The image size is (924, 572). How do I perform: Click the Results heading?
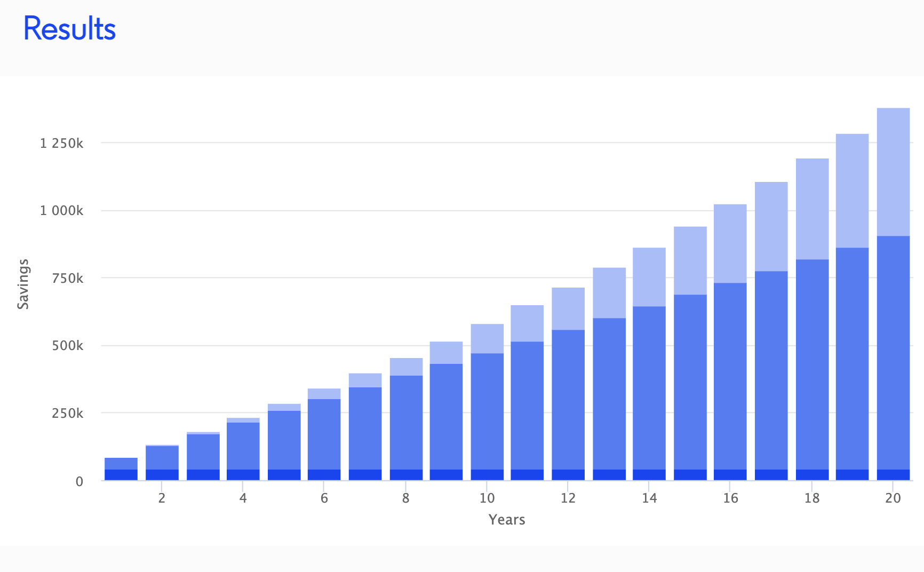pos(69,29)
